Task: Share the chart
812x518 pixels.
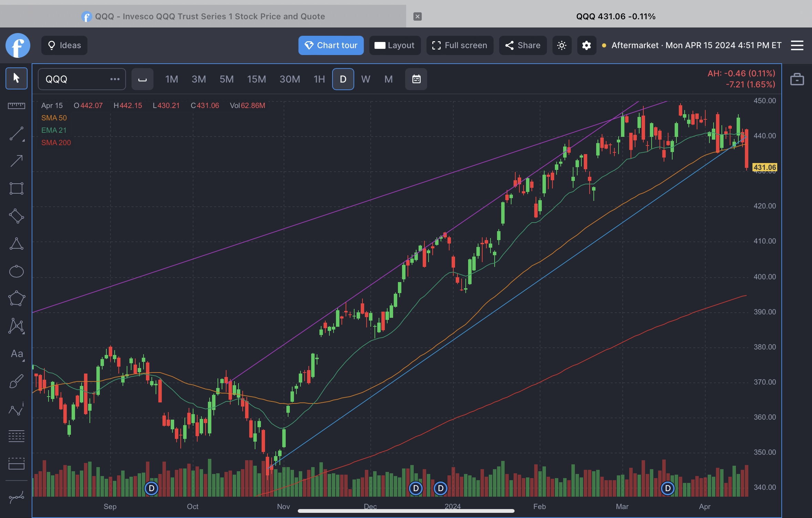Action: pos(523,45)
